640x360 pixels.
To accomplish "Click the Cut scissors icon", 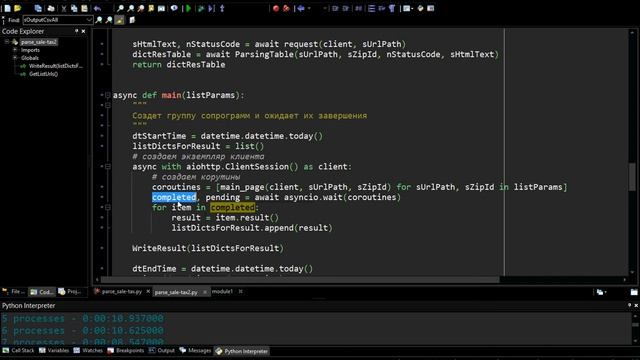I will (64, 8).
